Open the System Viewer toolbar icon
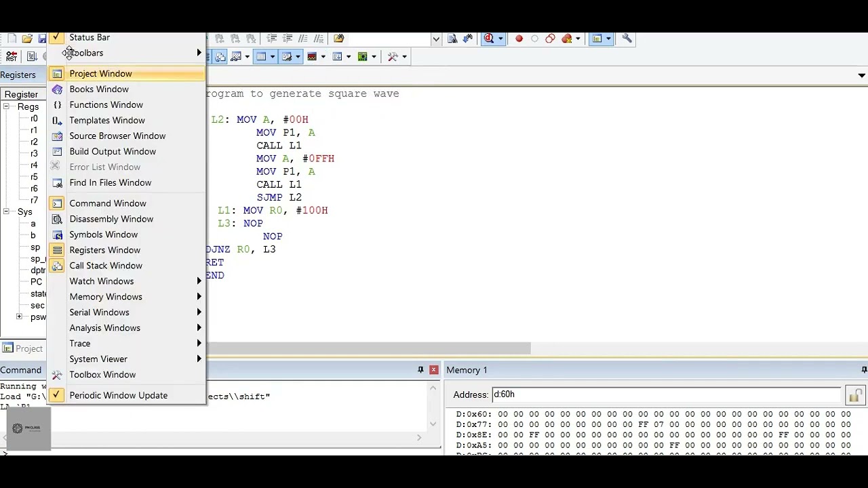This screenshot has height=488, width=868. tap(362, 56)
